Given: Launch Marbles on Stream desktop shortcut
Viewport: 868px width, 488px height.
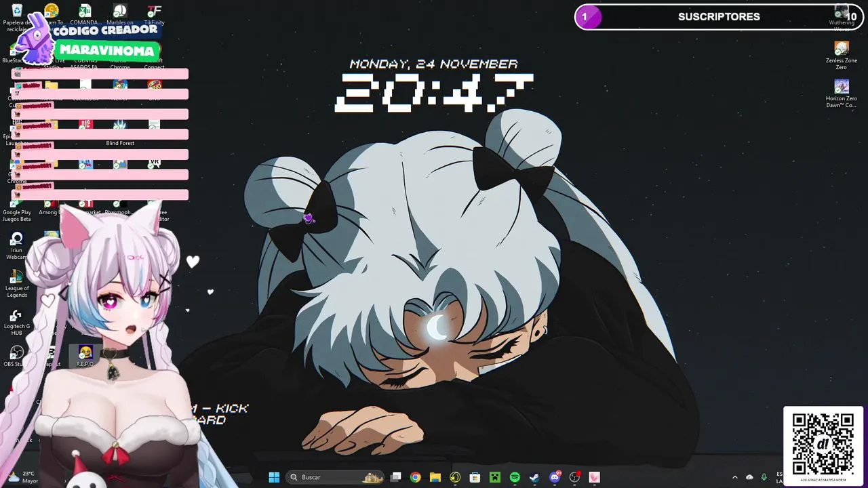Looking at the screenshot, I should (120, 12).
